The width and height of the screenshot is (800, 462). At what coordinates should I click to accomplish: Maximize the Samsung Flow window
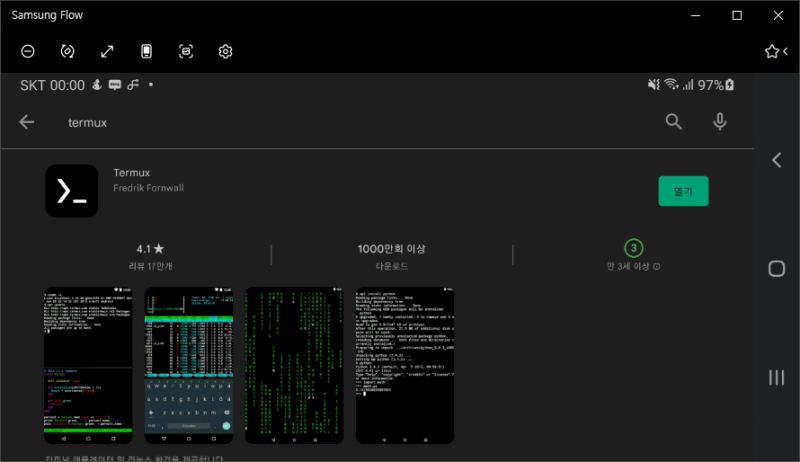pos(737,15)
